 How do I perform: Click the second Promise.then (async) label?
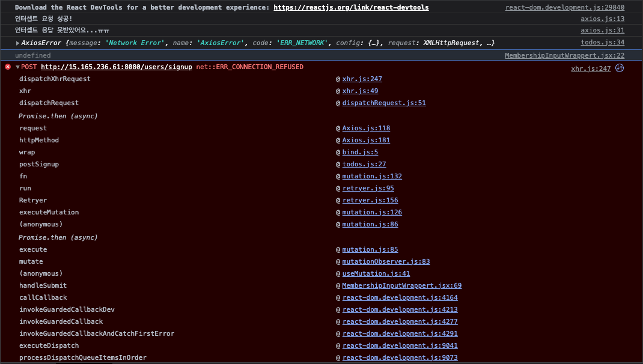[58, 237]
